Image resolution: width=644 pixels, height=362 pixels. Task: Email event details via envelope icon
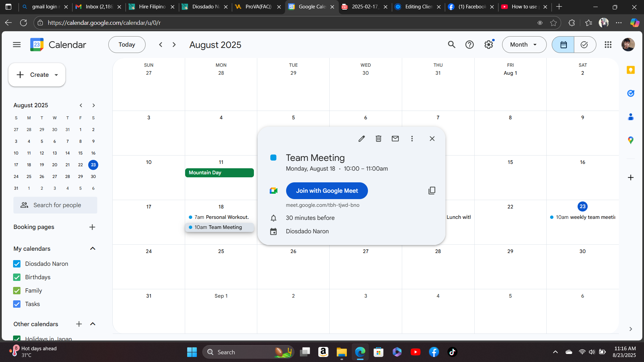[x=395, y=138]
